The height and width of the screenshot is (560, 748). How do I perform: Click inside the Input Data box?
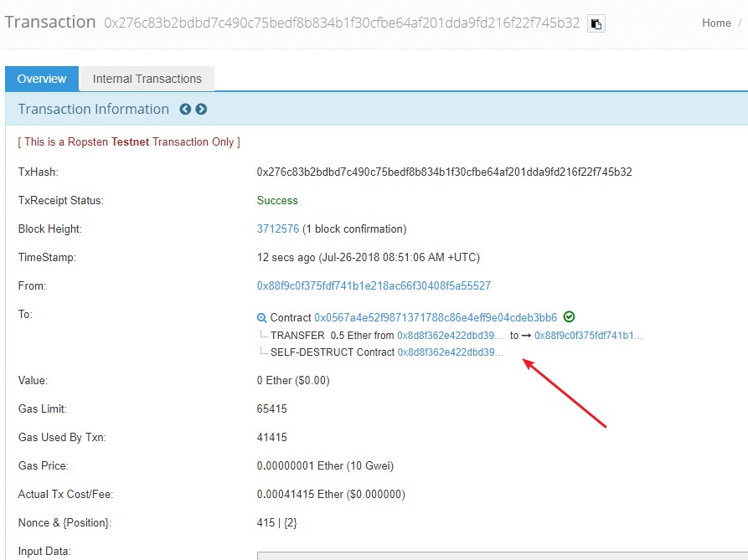(x=503, y=556)
